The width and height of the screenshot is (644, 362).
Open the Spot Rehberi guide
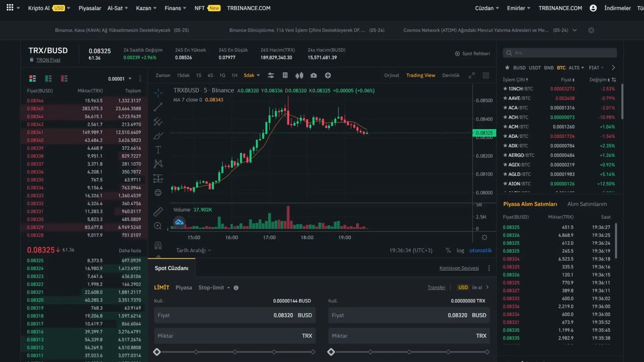point(472,53)
